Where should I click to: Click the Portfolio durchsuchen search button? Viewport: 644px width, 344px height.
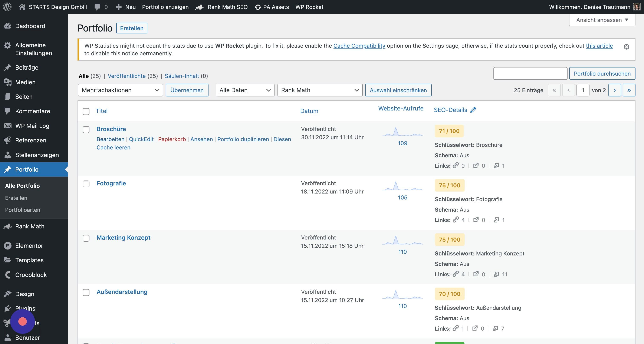602,73
